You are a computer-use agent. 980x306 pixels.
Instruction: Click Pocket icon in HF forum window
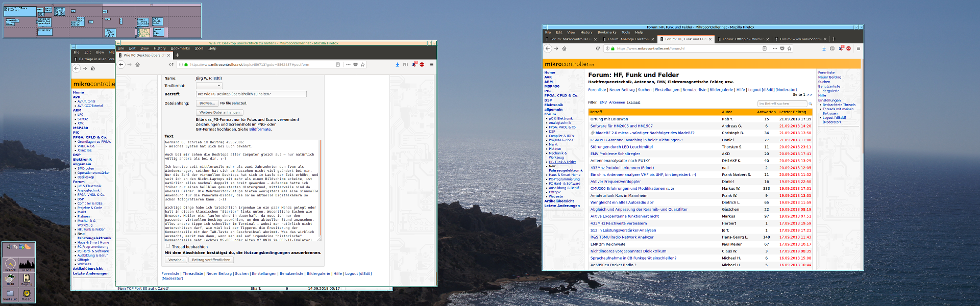tap(782, 48)
